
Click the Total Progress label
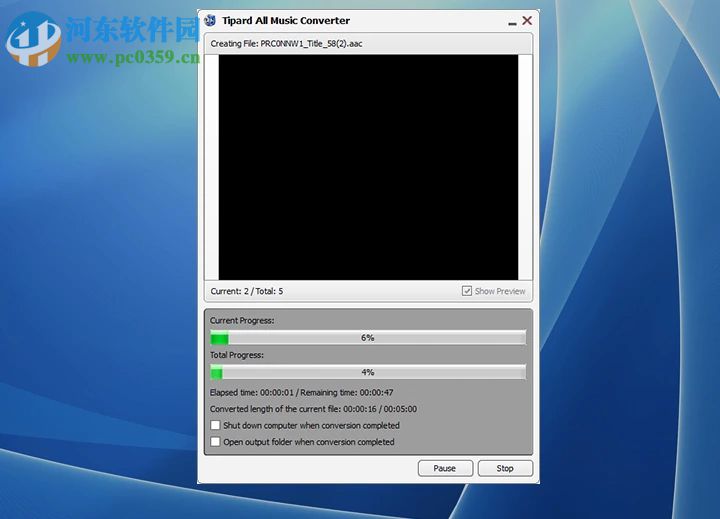tap(236, 355)
